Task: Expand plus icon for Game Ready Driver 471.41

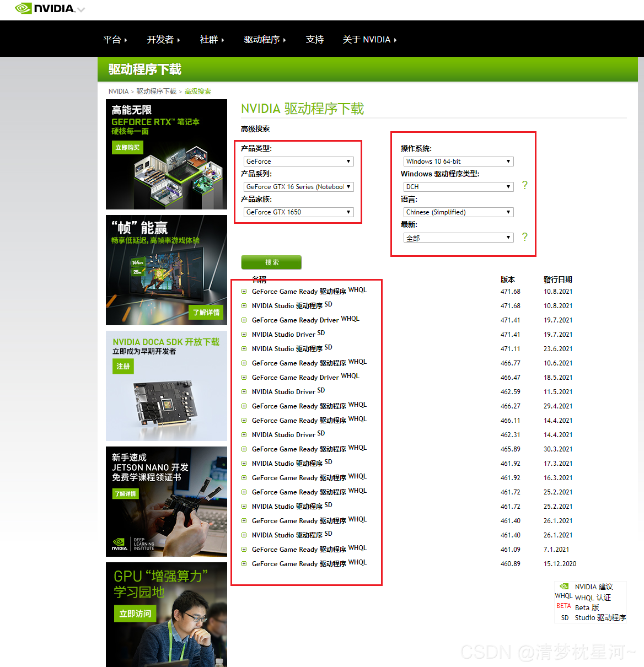Action: coord(244,320)
